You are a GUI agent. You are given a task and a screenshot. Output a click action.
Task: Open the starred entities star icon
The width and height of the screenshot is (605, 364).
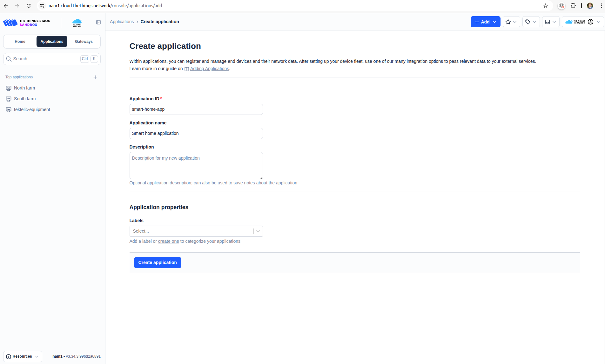pos(508,22)
